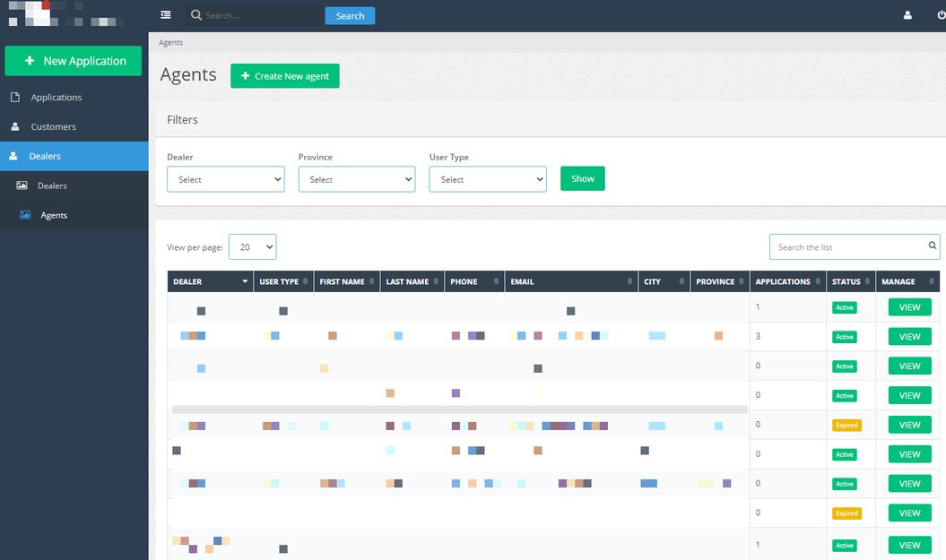Click the power logout icon in header
946x560 pixels.
(x=942, y=15)
